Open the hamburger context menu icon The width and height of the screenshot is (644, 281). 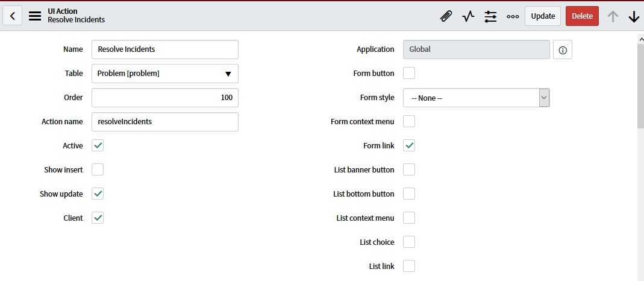[x=35, y=16]
